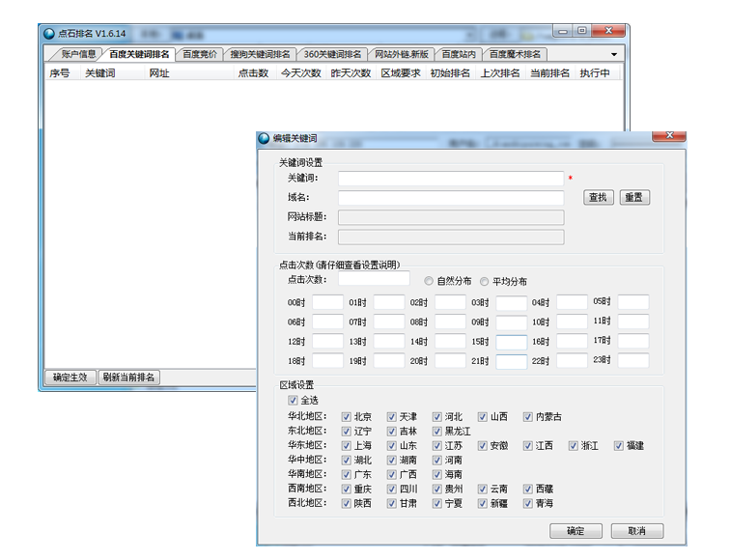This screenshot has width=730, height=560.
Task: Focus the 域名 input field
Action: tap(451, 198)
